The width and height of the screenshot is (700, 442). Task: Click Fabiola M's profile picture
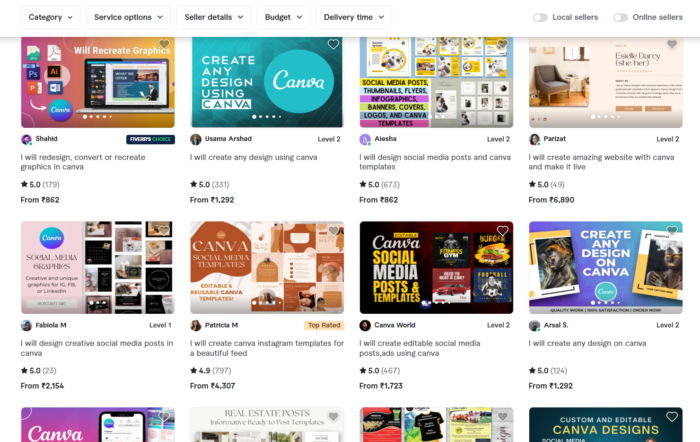[27, 325]
